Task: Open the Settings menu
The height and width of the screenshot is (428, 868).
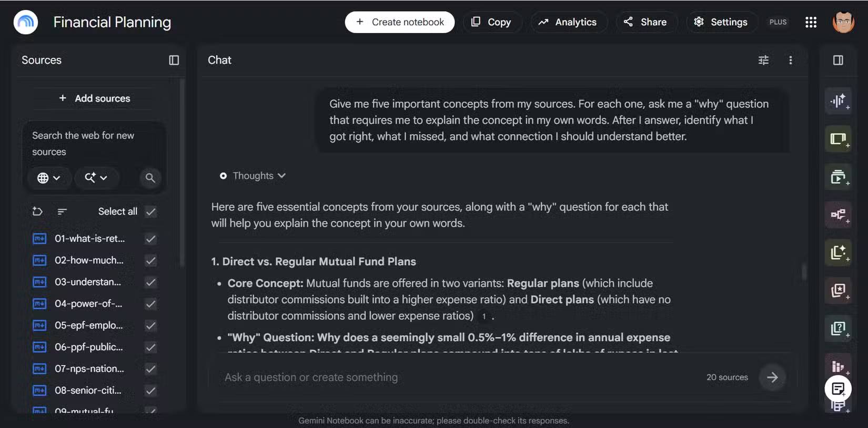Action: coord(721,22)
